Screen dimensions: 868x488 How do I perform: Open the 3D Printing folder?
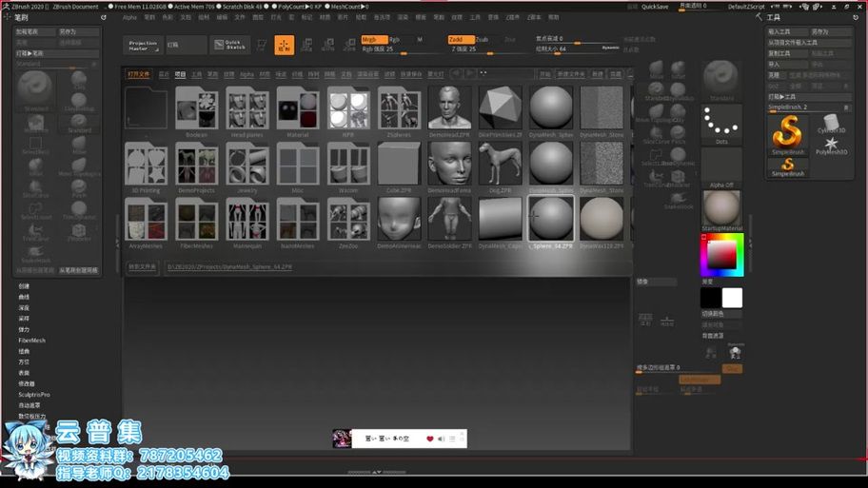coord(146,167)
